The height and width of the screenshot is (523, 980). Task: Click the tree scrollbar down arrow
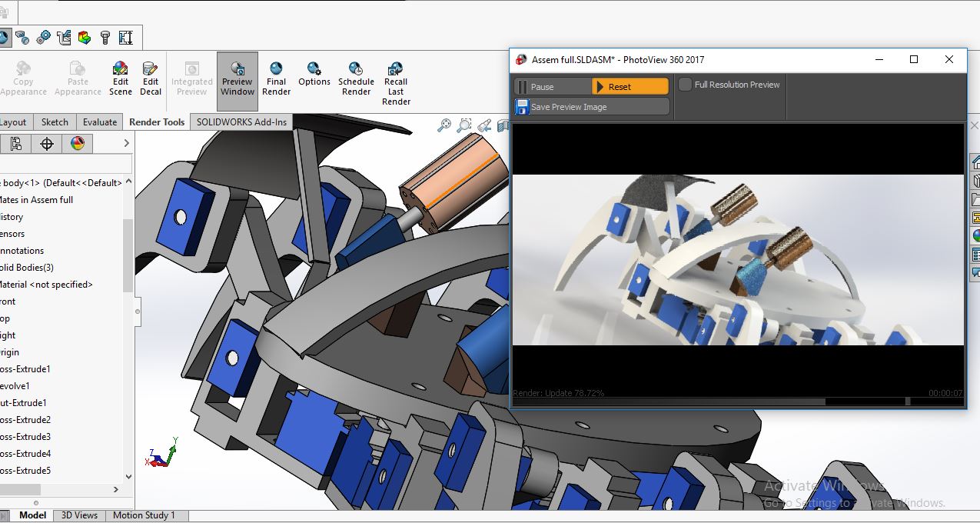128,477
